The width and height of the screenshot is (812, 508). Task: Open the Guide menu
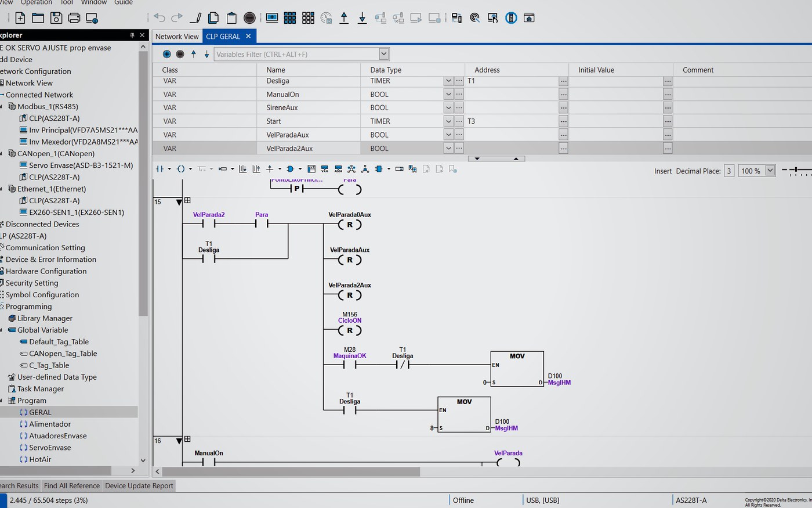click(x=124, y=2)
